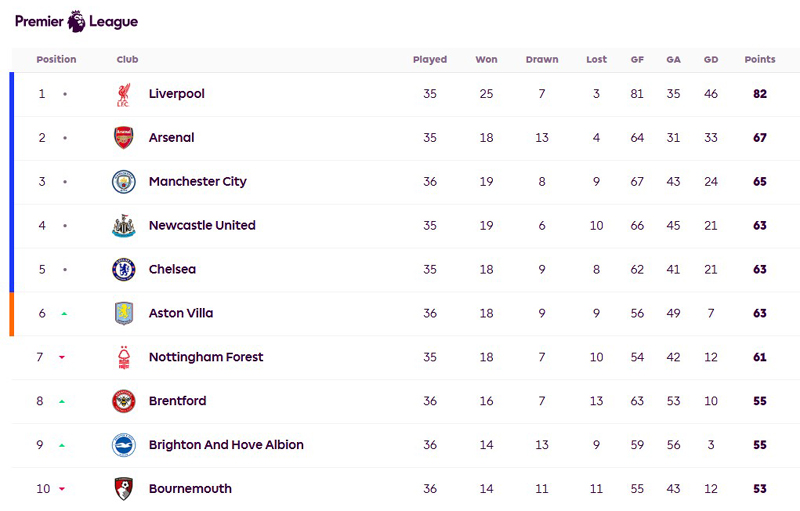Open the Brighton And Hove Albion link
This screenshot has width=800, height=511.
pos(226,445)
